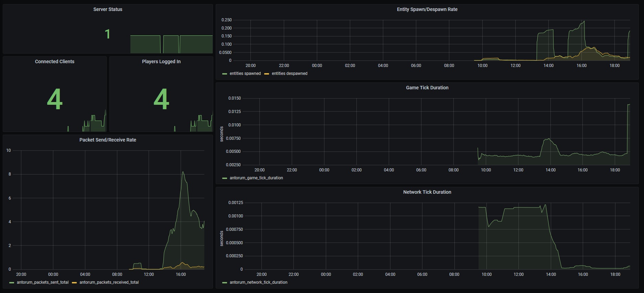The width and height of the screenshot is (644, 293).
Task: Open the Entity Spawn/Despawn Rate title menu
Action: tap(427, 9)
